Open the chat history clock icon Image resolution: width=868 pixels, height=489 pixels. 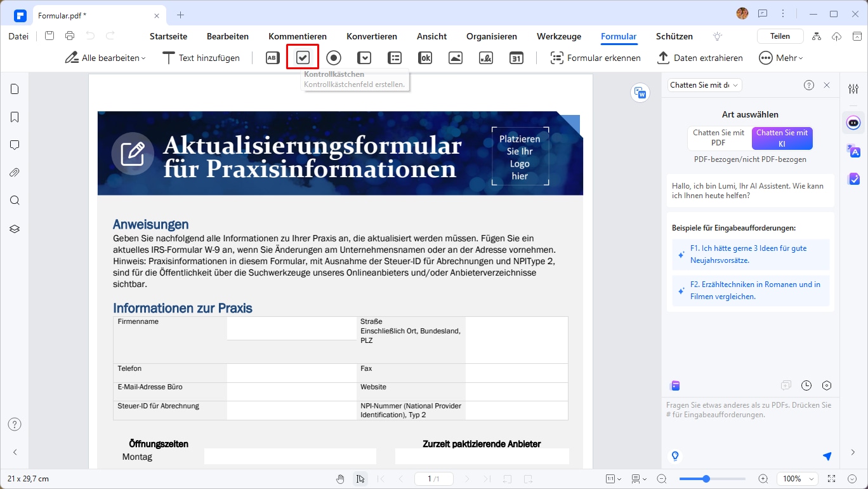pyautogui.click(x=806, y=385)
